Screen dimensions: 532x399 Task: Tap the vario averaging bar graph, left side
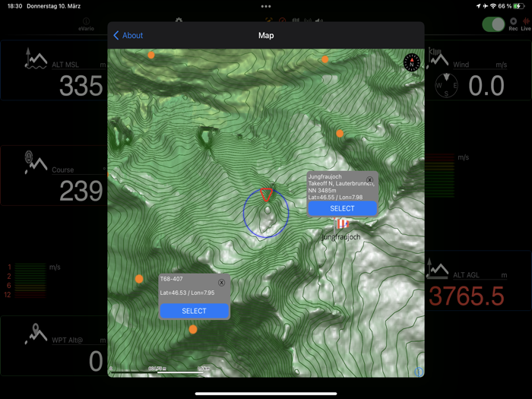(30, 280)
